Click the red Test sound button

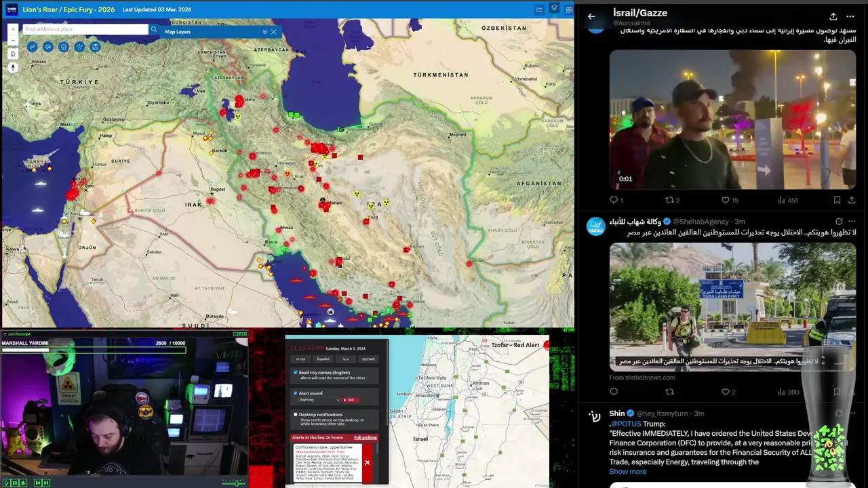(x=351, y=400)
